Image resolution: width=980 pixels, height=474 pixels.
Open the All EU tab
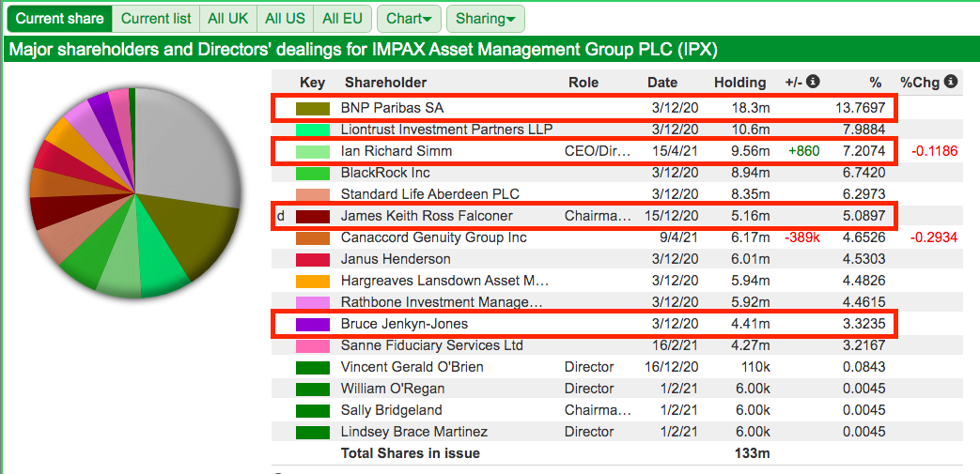[x=342, y=19]
